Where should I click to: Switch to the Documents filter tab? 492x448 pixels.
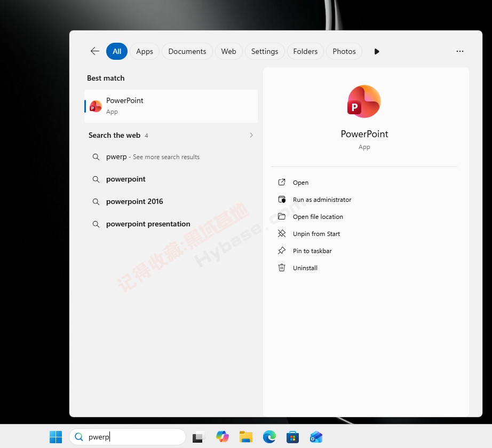[x=187, y=51]
